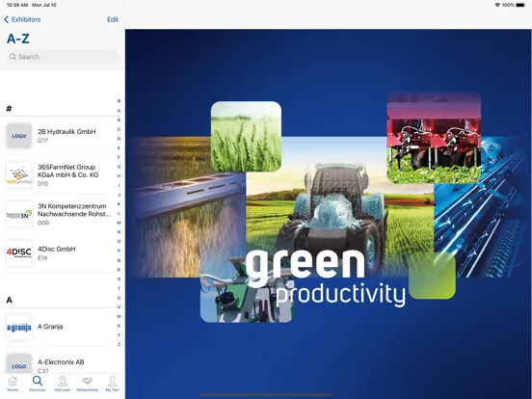Jump to letter K in index
The image size is (532, 399).
click(x=119, y=204)
